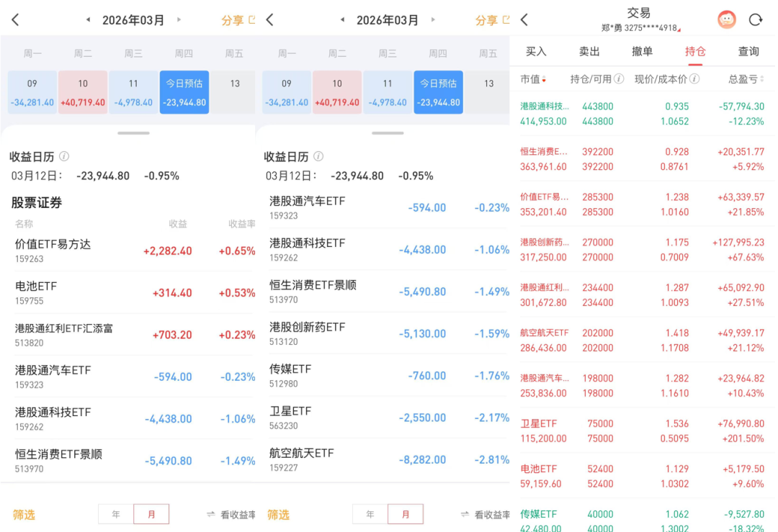
Task: Switch to the 查询 tab
Action: pos(750,52)
